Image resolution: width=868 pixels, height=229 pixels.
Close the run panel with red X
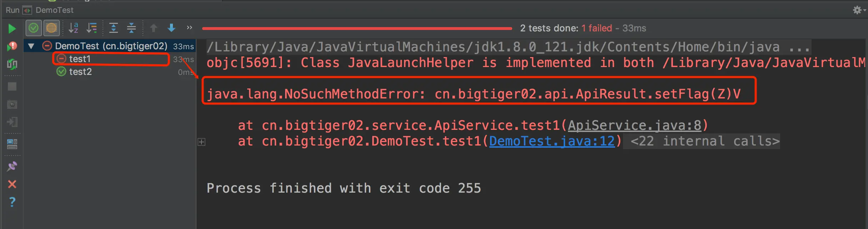point(12,184)
